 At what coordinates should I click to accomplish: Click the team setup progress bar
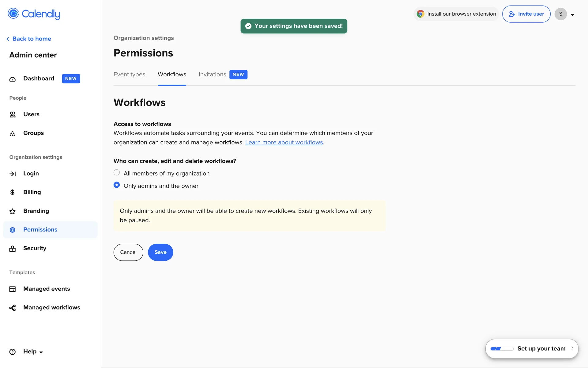point(502,349)
